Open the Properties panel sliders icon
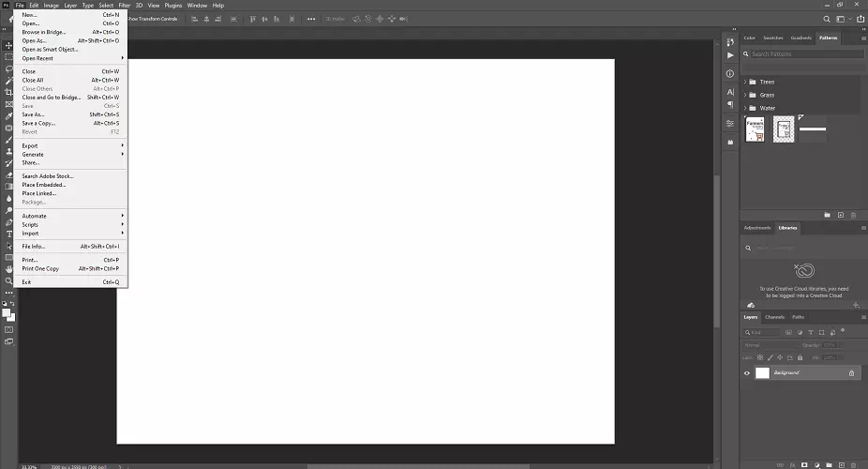The image size is (868, 469). click(x=730, y=124)
